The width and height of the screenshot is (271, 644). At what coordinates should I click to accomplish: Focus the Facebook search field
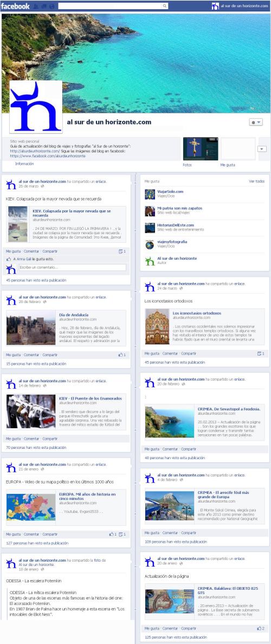pos(111,6)
